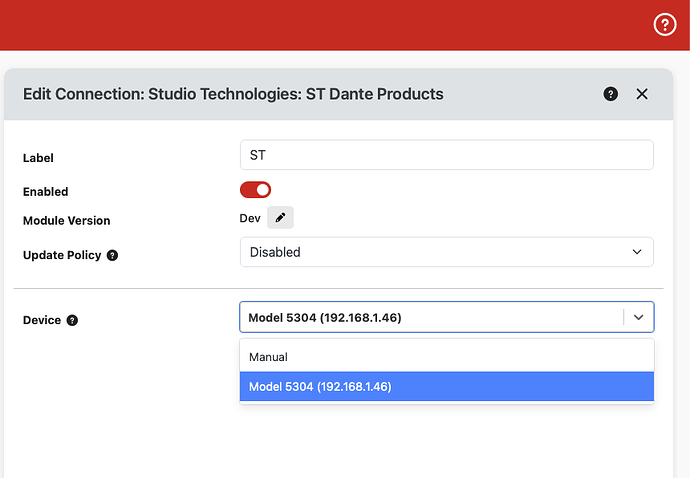Open help for the Edit Connection dialog
The width and height of the screenshot is (690, 478).
click(611, 94)
